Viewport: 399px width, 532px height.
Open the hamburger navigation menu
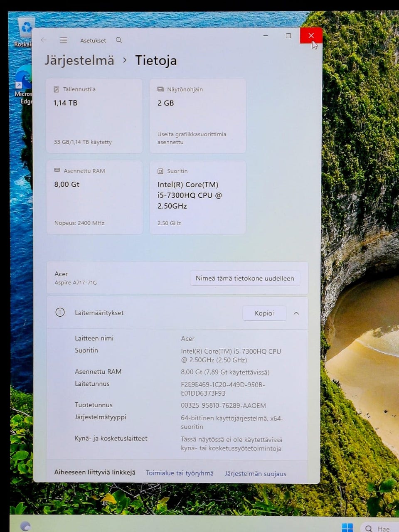click(x=63, y=40)
